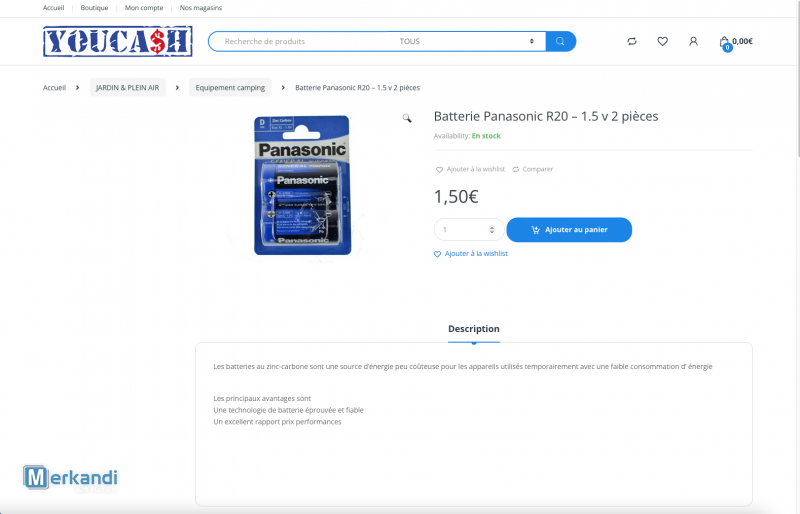Click the zoom magnifier on product image

pos(407,118)
